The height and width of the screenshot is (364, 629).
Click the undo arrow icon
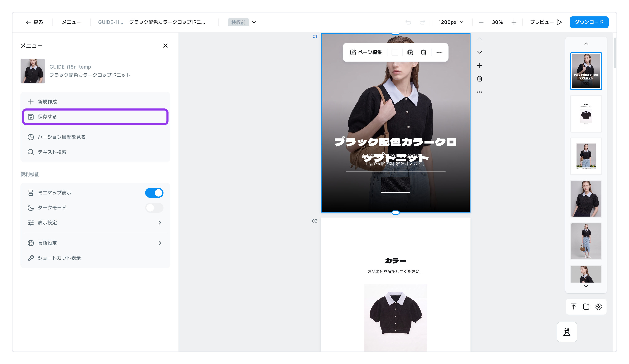pos(408,22)
